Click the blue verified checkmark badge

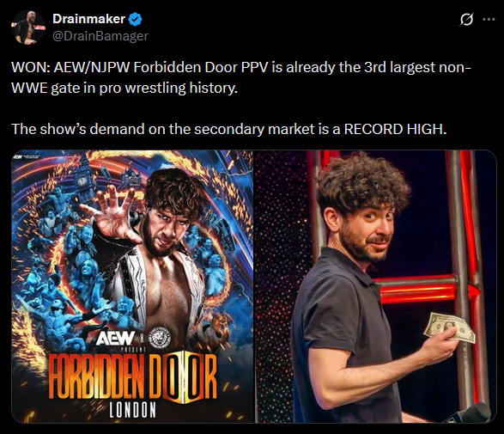pyautogui.click(x=135, y=19)
